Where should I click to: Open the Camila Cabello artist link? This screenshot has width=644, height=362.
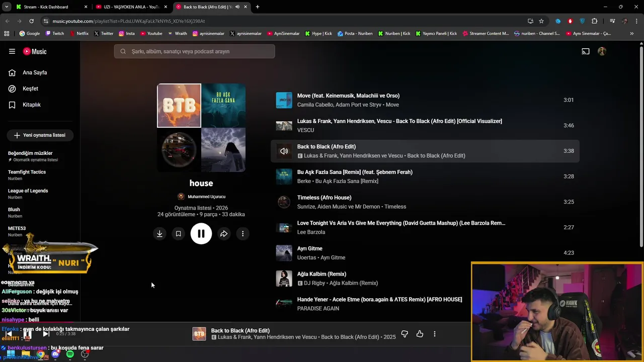(315, 105)
